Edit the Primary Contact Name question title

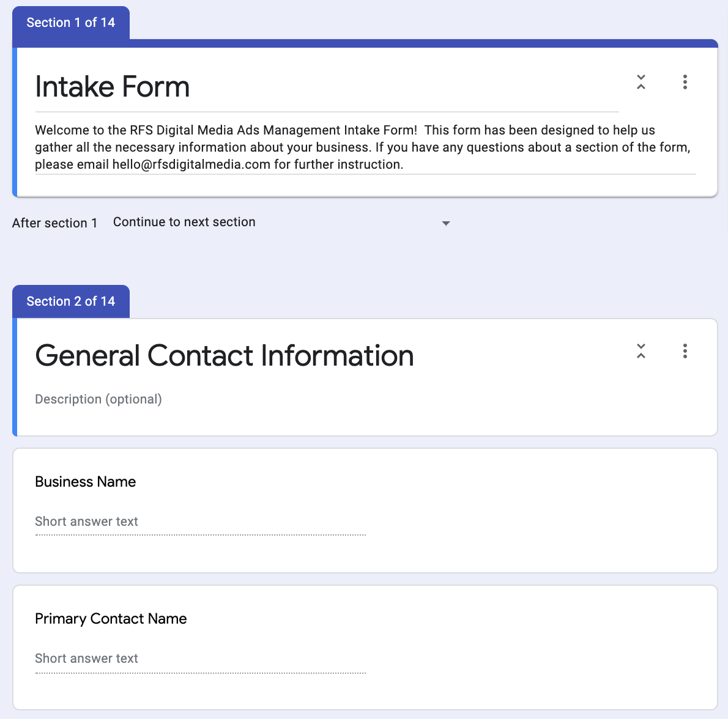pyautogui.click(x=111, y=619)
